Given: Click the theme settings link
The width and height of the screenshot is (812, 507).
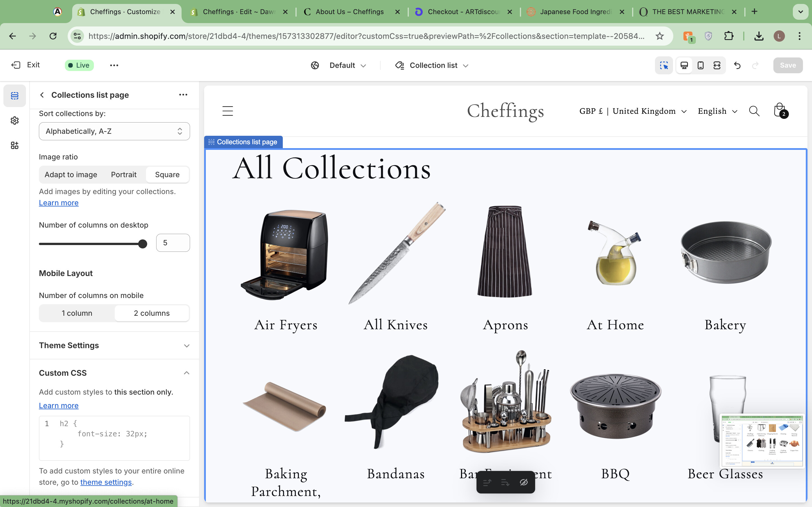Looking at the screenshot, I should point(106,482).
